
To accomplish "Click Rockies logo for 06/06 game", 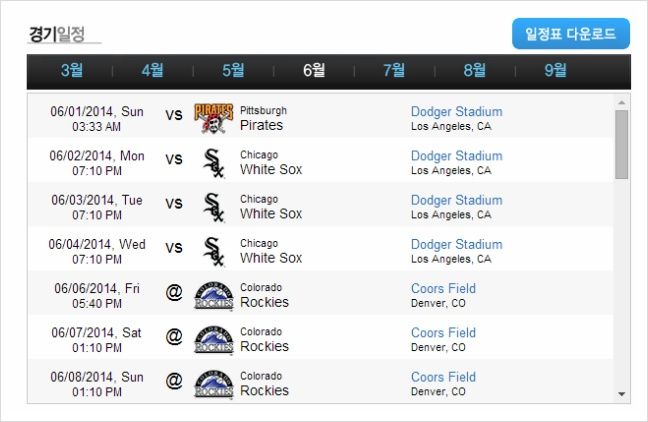I will (214, 296).
